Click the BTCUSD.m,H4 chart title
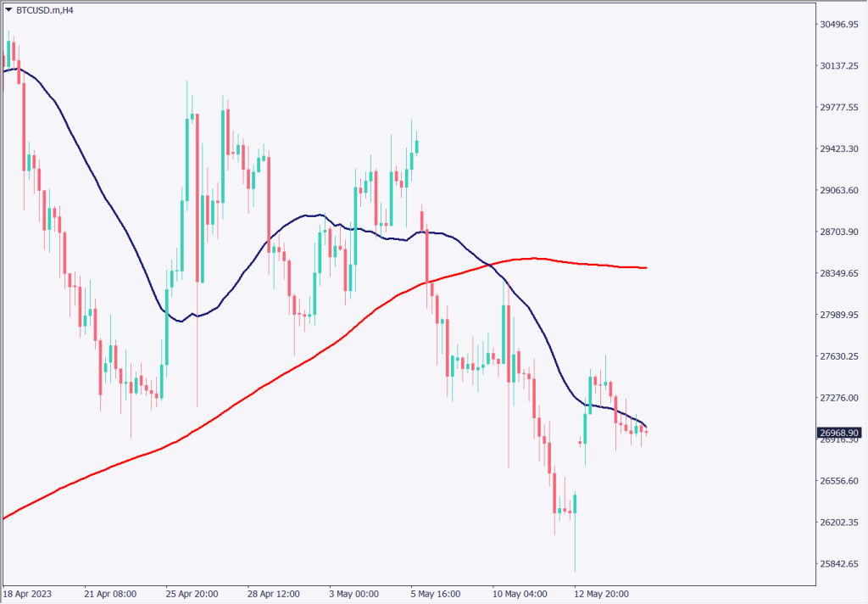The width and height of the screenshot is (868, 604). point(45,11)
